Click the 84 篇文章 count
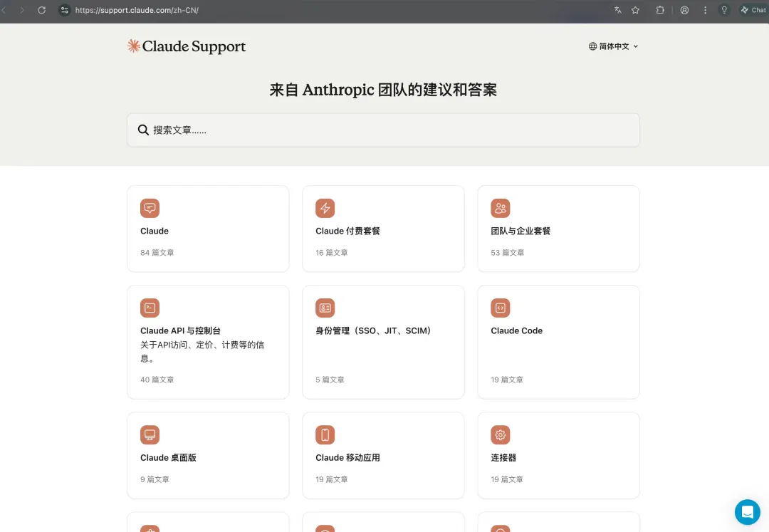Image resolution: width=769 pixels, height=532 pixels. pos(157,253)
